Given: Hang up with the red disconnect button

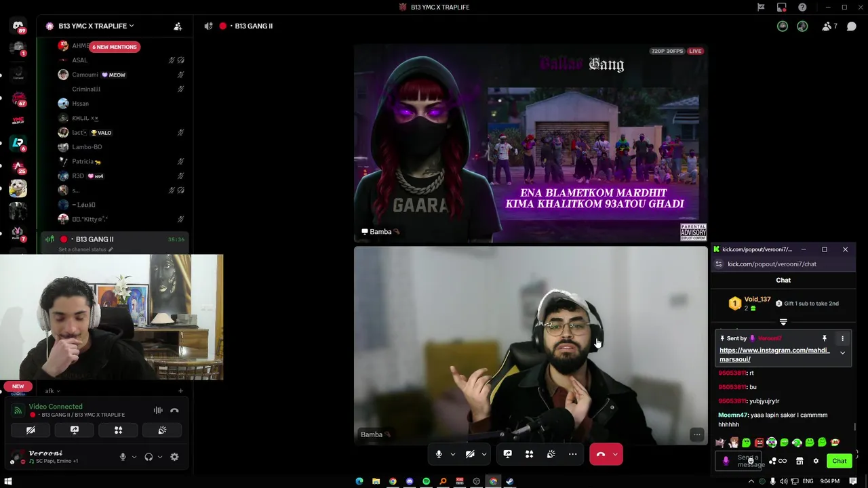Looking at the screenshot, I should click(601, 454).
